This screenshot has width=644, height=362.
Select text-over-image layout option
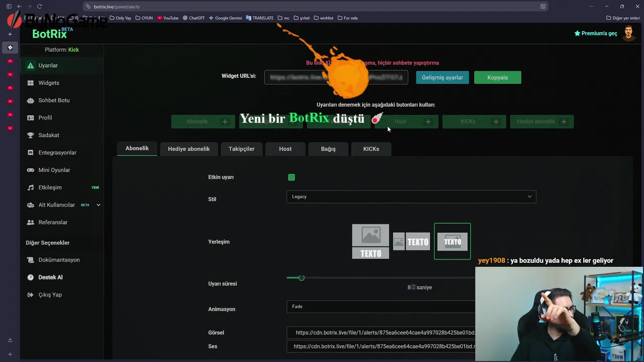(x=452, y=241)
